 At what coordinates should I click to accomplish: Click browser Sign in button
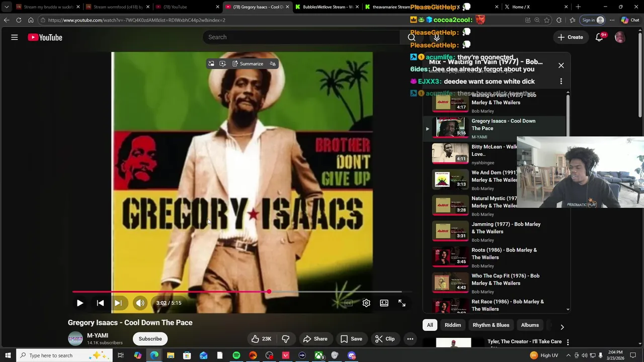click(593, 20)
